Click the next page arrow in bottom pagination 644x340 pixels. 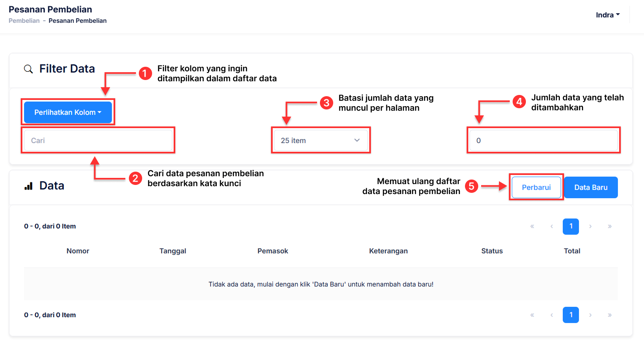[x=590, y=315]
